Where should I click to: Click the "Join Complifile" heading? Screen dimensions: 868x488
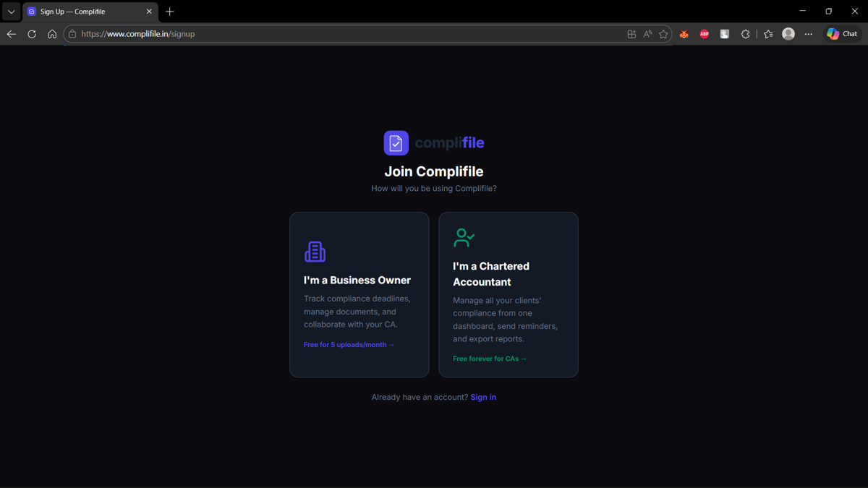pyautogui.click(x=434, y=171)
